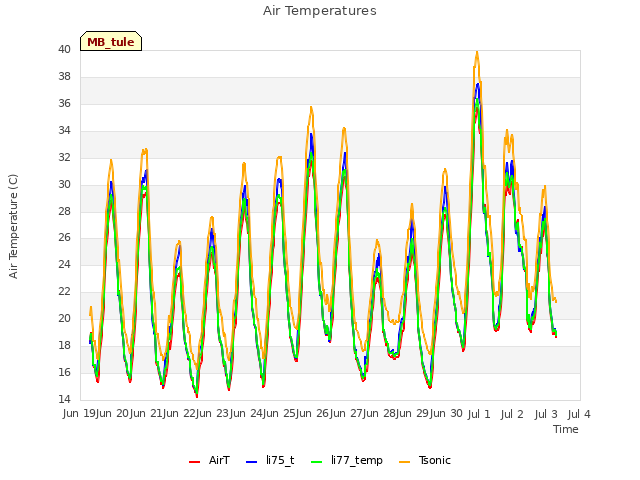Viewport: 640px width, 480px height.
Task: Click the orange Tsonic legend swatch
Action: pyautogui.click(x=404, y=462)
